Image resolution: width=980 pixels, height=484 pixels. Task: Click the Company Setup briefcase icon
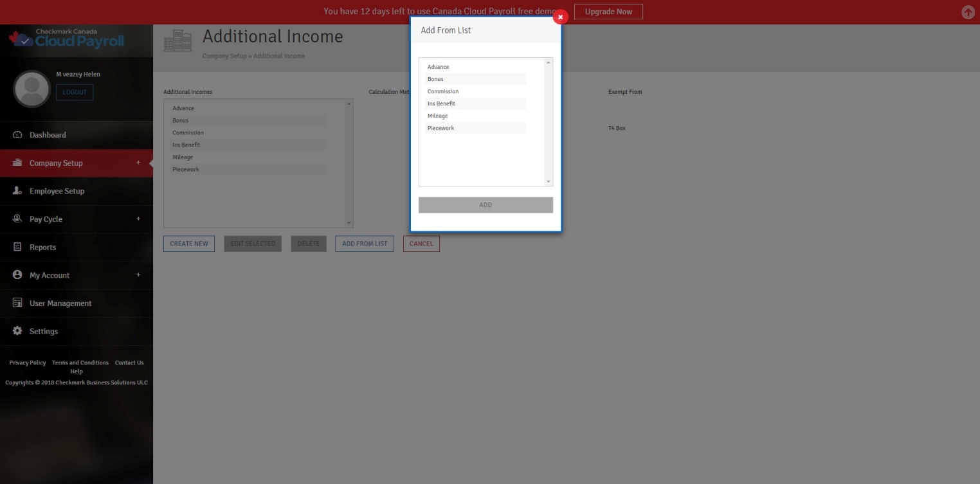[x=17, y=163]
